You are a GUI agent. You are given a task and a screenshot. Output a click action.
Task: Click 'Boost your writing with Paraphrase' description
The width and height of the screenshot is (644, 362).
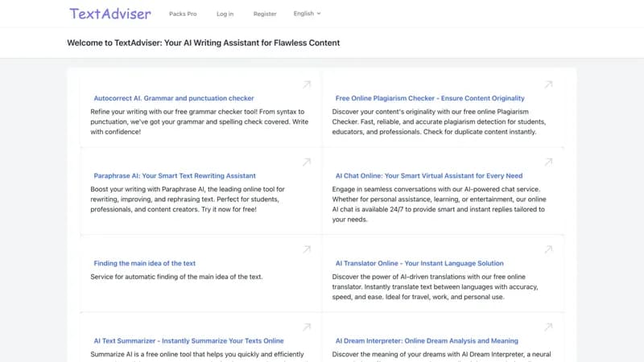188,199
